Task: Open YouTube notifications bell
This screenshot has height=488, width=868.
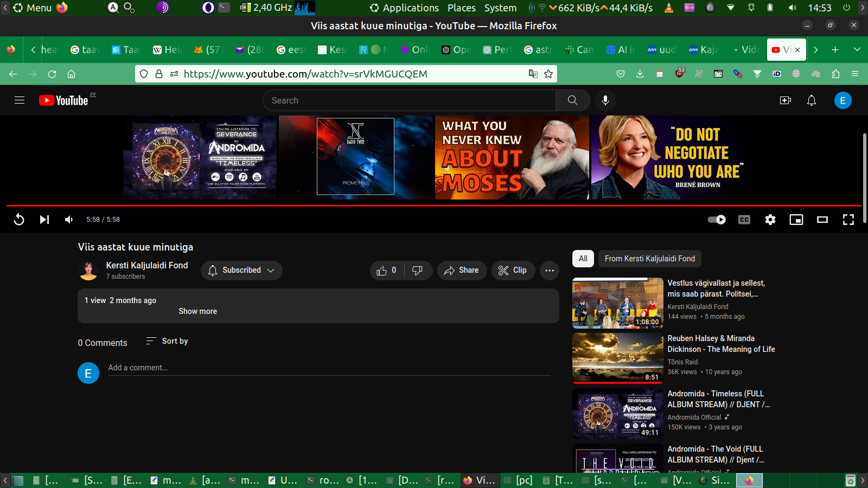Action: (811, 100)
